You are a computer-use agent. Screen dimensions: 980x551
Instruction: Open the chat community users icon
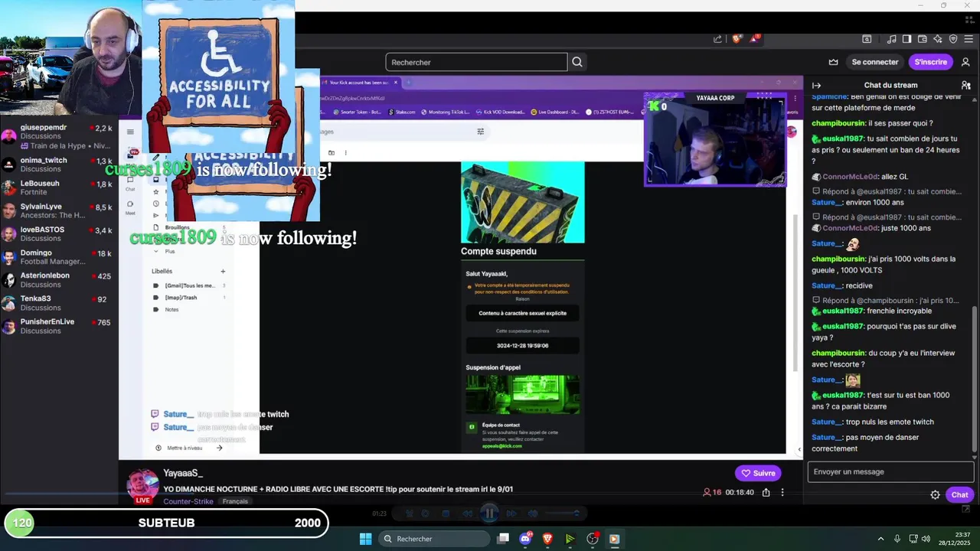pos(965,85)
